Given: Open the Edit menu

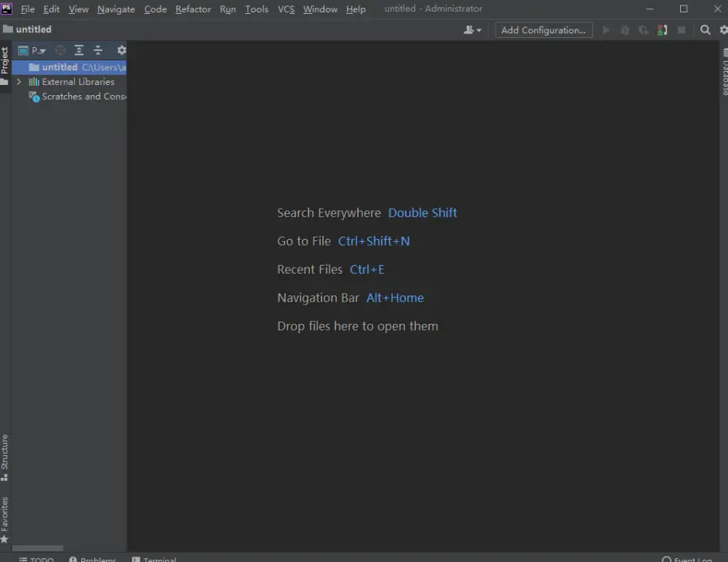Looking at the screenshot, I should click(51, 9).
